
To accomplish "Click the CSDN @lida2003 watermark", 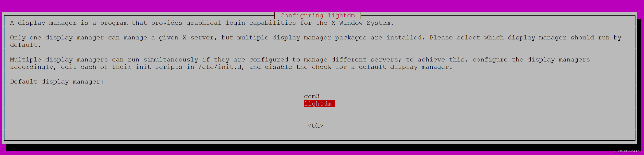I will click(627, 151).
